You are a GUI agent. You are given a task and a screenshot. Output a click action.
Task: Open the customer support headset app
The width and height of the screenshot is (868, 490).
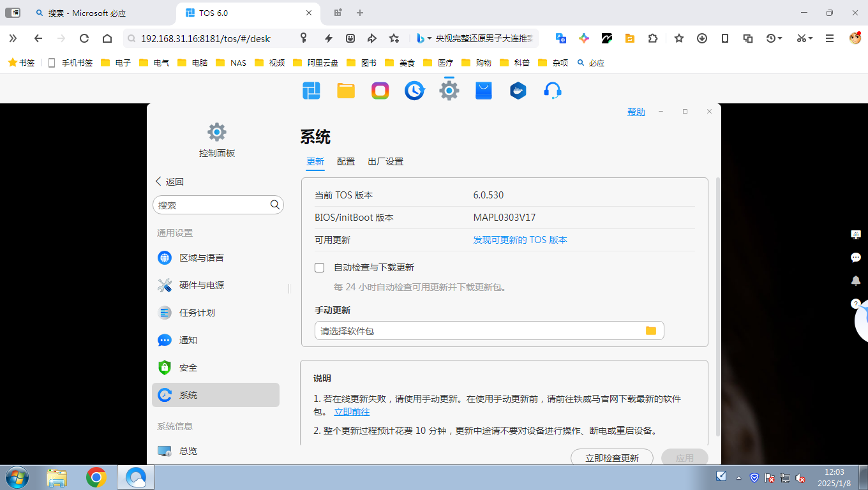[552, 90]
